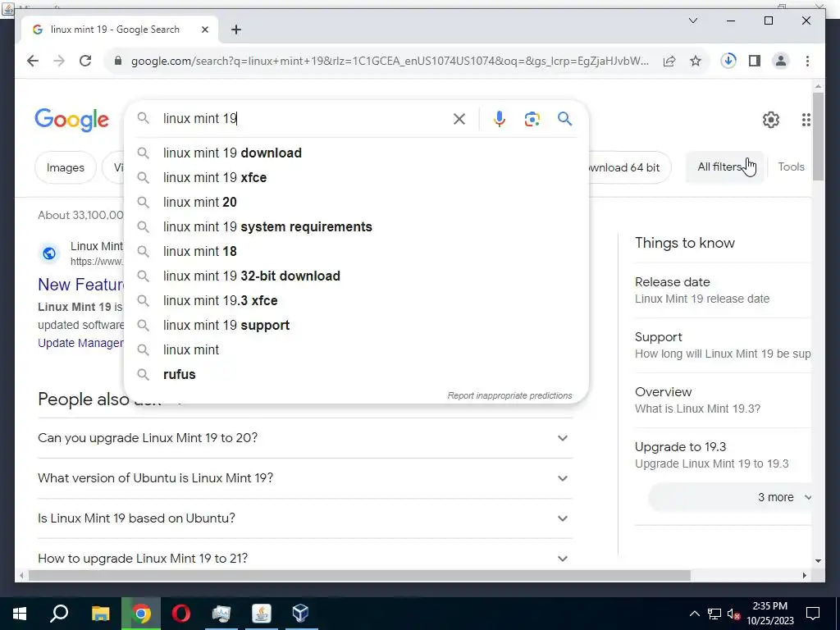Open the Chrome profile avatar

pos(781,61)
